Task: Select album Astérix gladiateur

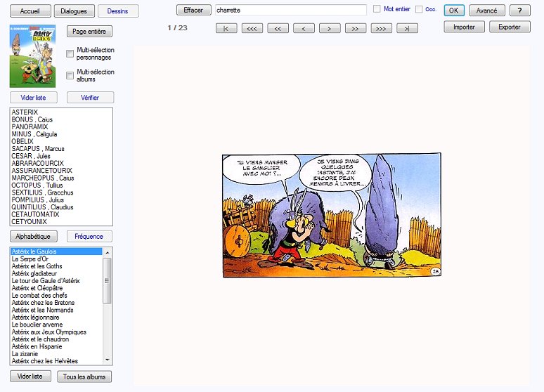Action: pyautogui.click(x=34, y=273)
